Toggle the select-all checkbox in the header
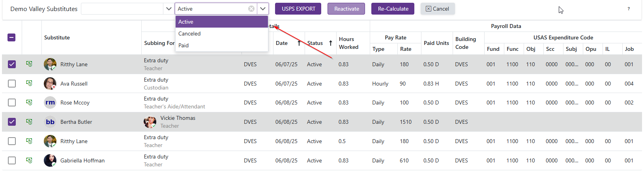This screenshot has width=644, height=177. [12, 37]
